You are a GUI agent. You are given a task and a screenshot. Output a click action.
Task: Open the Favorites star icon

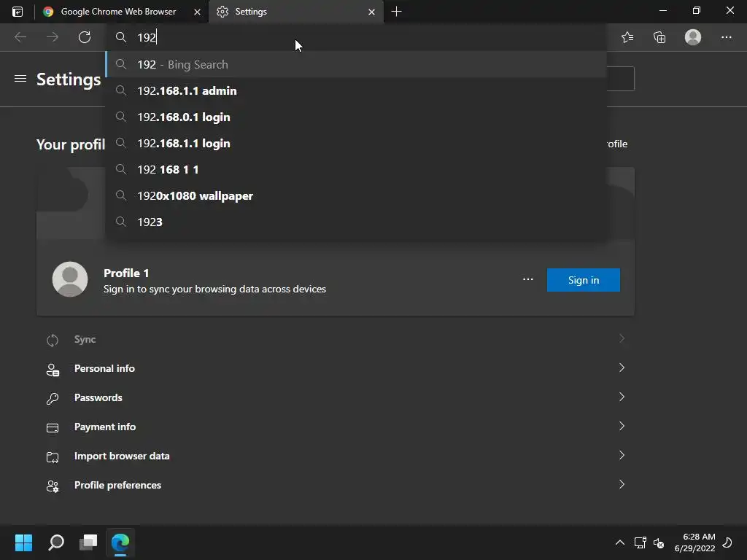[x=627, y=37]
